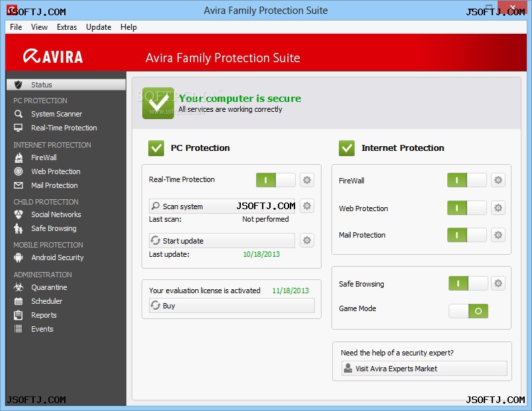532x411 pixels.
Task: Open Web Protection settings gear
Action: [498, 208]
